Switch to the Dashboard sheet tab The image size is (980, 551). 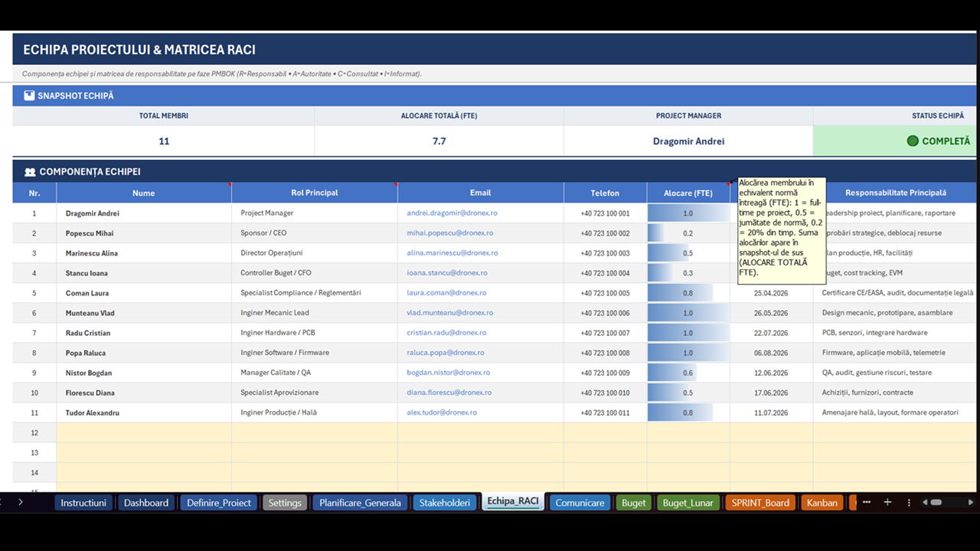coord(146,503)
